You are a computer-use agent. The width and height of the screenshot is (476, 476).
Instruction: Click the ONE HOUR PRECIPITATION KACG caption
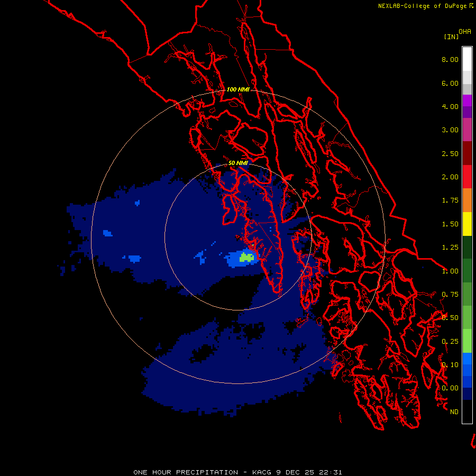(237, 472)
